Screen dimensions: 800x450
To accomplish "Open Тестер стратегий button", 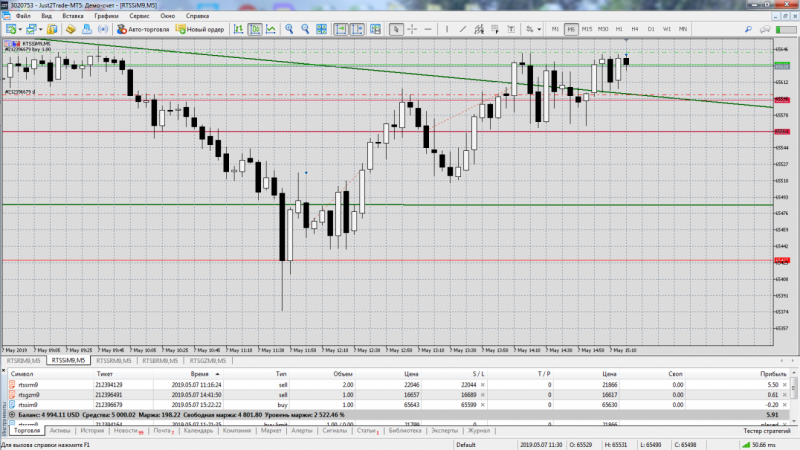I will click(x=766, y=431).
